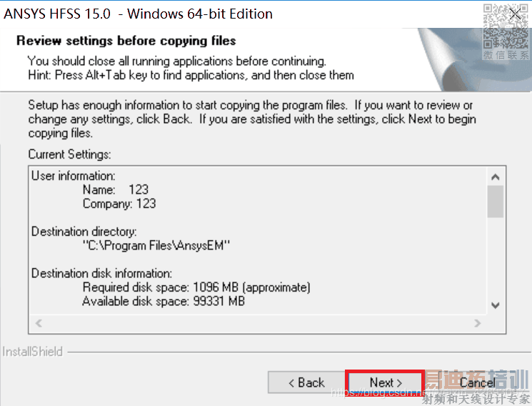The image size is (532, 406).
Task: Click the settings list scroll-up arrow
Action: [x=496, y=177]
